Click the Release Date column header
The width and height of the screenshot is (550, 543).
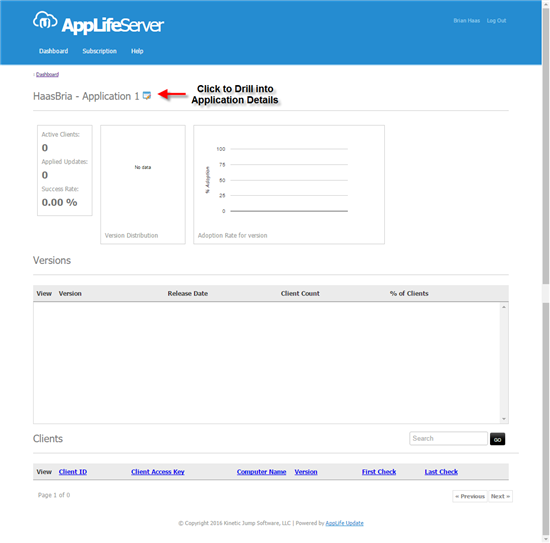pos(188,294)
